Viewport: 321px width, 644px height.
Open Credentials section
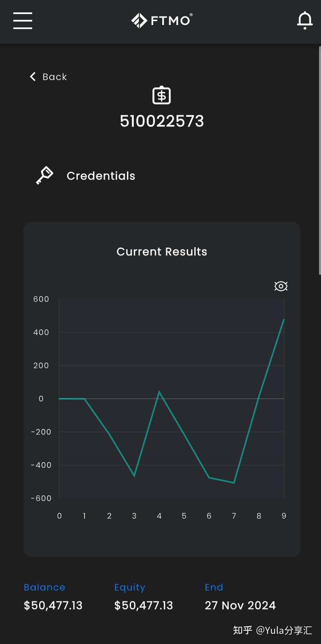click(101, 176)
